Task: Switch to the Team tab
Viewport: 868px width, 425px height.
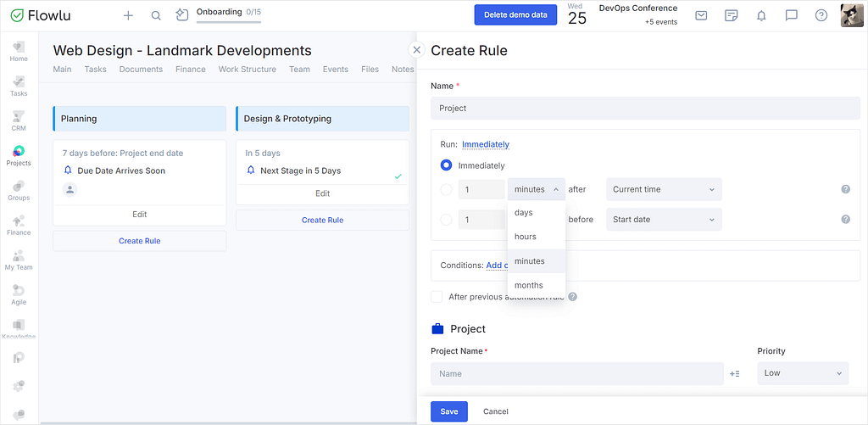Action: [x=299, y=70]
